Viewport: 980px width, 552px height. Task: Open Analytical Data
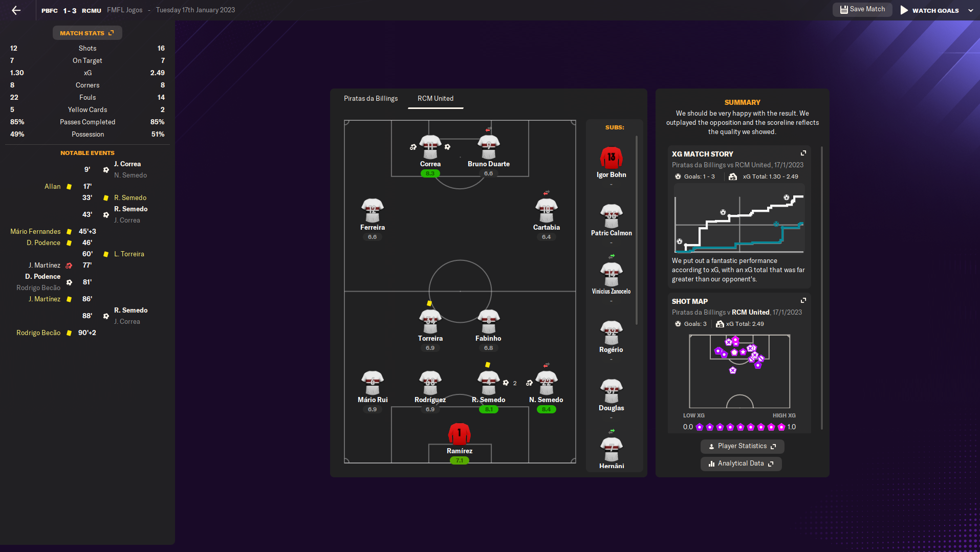741,463
